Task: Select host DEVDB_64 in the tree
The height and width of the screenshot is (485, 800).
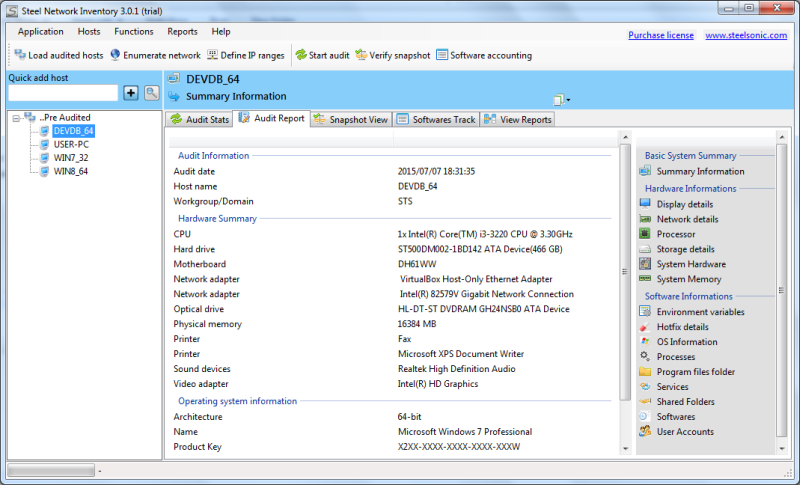Action: 73,131
